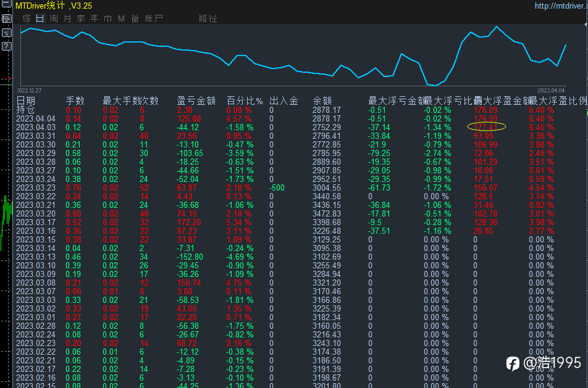Open the http://mtdriver link at top right
This screenshot has width=588, height=388.
point(561,6)
